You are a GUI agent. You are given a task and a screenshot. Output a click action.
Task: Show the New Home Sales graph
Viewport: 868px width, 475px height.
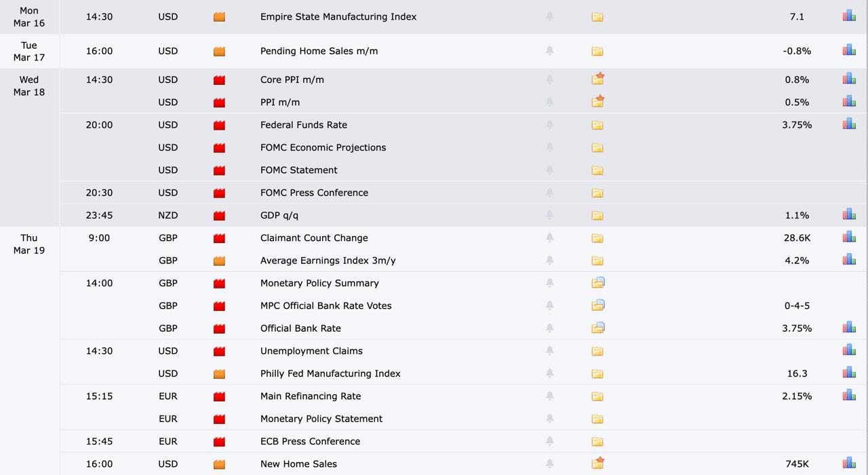[849, 463]
